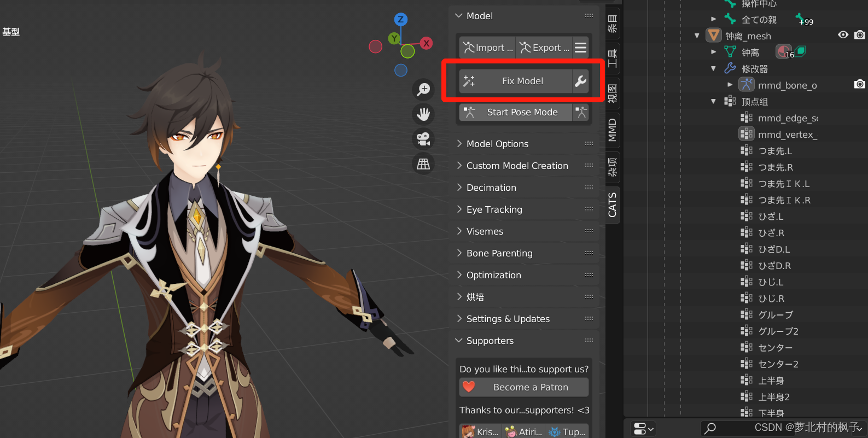This screenshot has height=438, width=868.
Task: Collapse the Supporters panel
Action: [459, 341]
